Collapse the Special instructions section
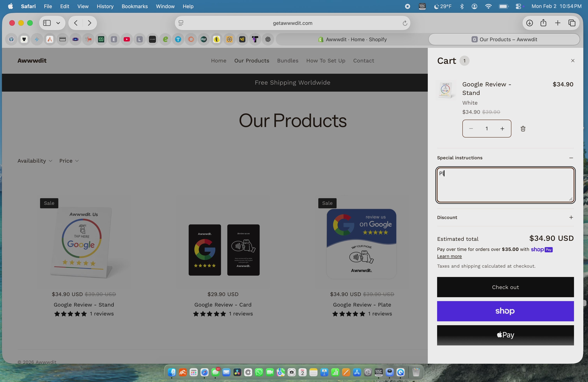The image size is (588, 382). (571, 158)
